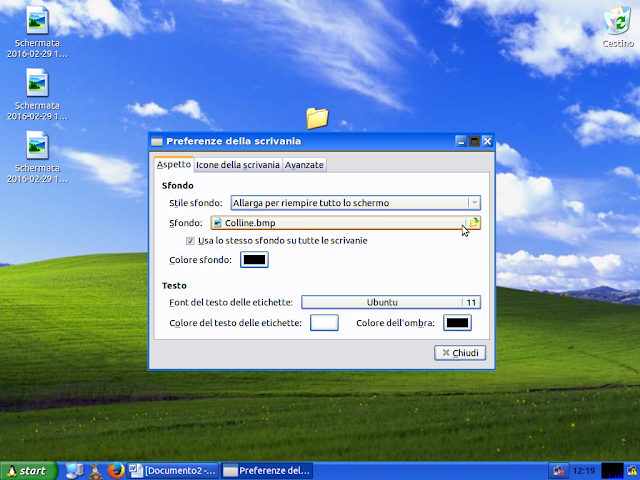The height and width of the screenshot is (480, 640).
Task: Launch the rabbit icon app in taskbar
Action: point(96,471)
